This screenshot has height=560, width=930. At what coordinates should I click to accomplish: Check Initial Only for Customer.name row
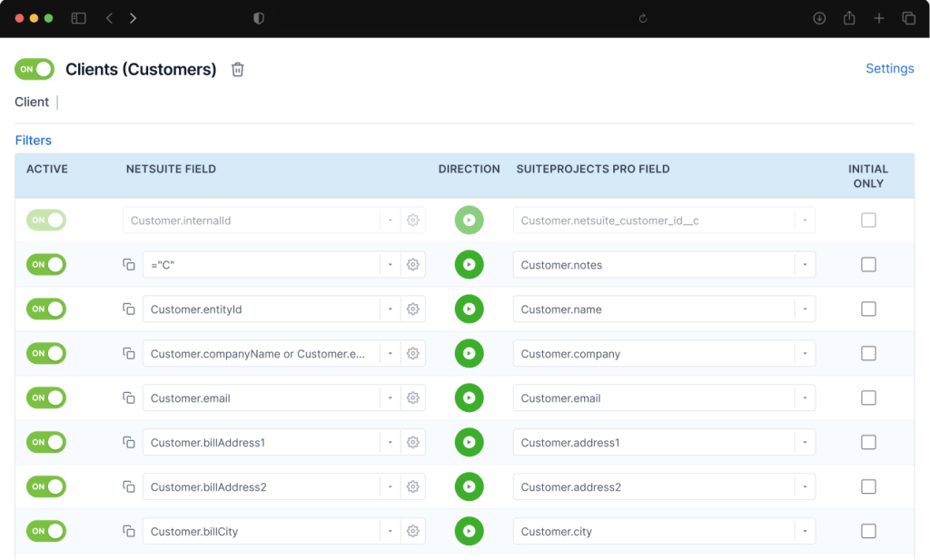[868, 309]
